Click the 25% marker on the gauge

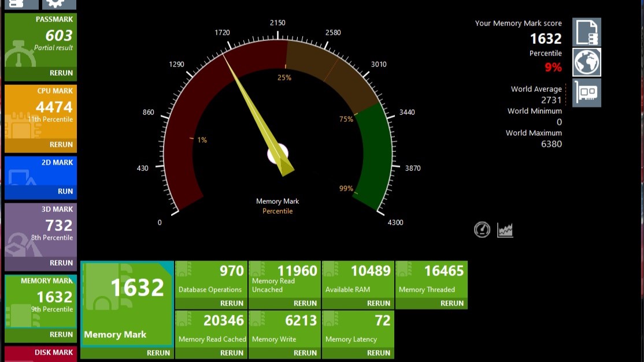(x=284, y=77)
